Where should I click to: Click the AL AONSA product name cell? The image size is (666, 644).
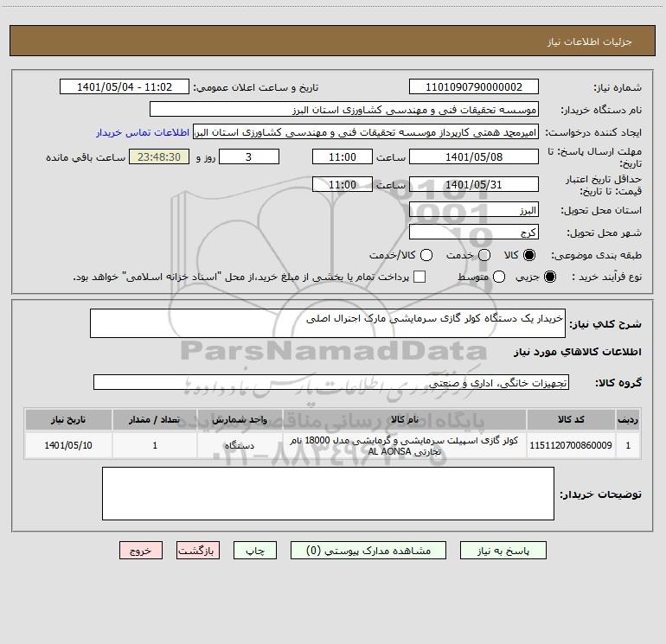pos(405,446)
